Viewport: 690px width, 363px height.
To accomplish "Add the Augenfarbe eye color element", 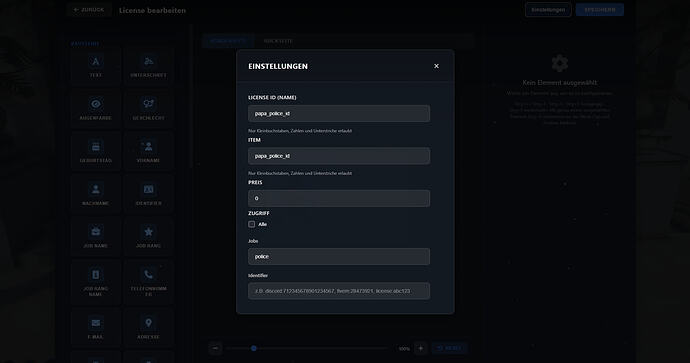I will coord(95,109).
